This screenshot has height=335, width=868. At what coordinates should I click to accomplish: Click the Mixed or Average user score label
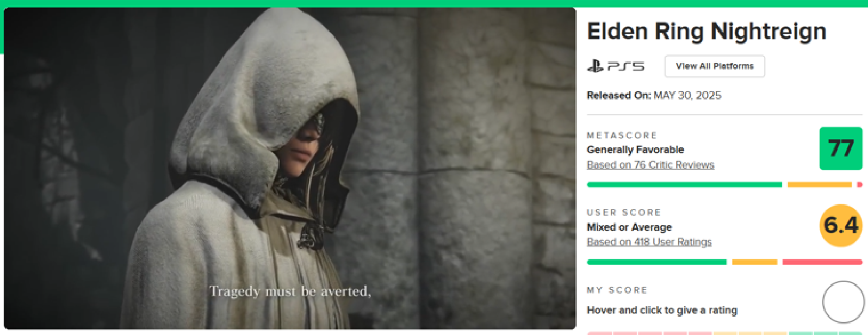click(629, 227)
